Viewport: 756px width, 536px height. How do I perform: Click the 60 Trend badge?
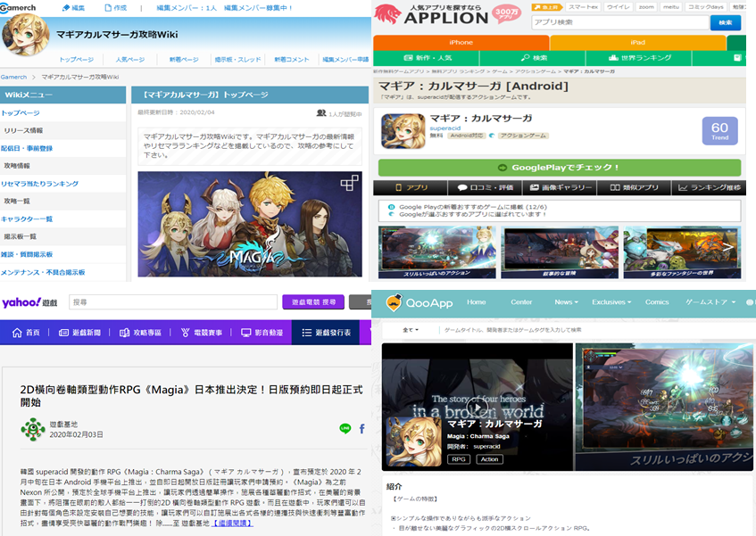(x=719, y=131)
